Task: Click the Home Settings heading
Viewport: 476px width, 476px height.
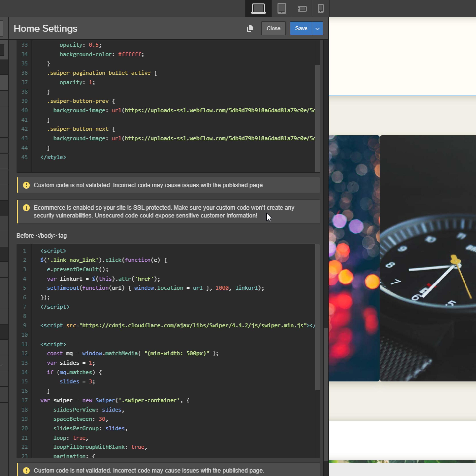Action: [45, 28]
